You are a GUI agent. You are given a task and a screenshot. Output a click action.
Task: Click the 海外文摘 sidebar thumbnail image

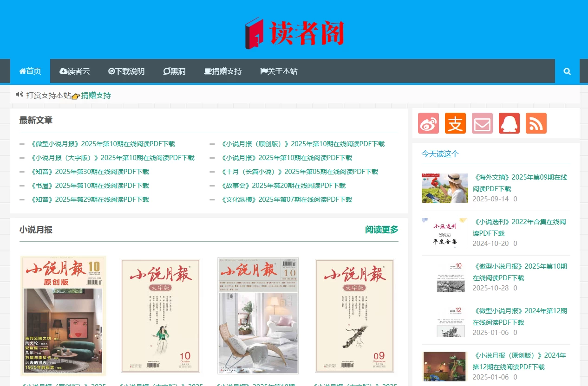coord(444,188)
